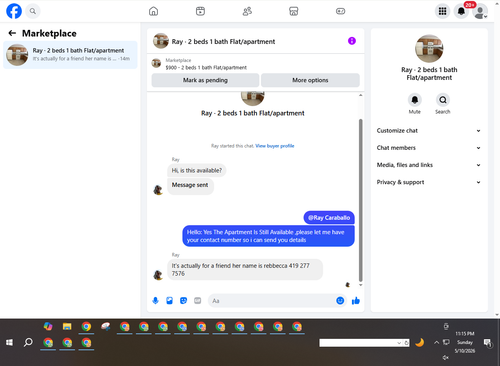Click the chat scroll-up arrow
The image size is (500, 366).
(x=360, y=95)
